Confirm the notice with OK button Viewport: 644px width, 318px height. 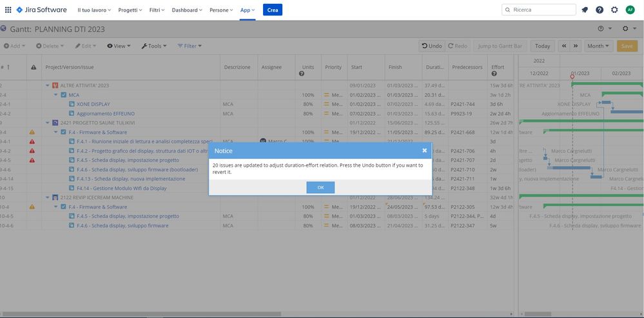(320, 187)
